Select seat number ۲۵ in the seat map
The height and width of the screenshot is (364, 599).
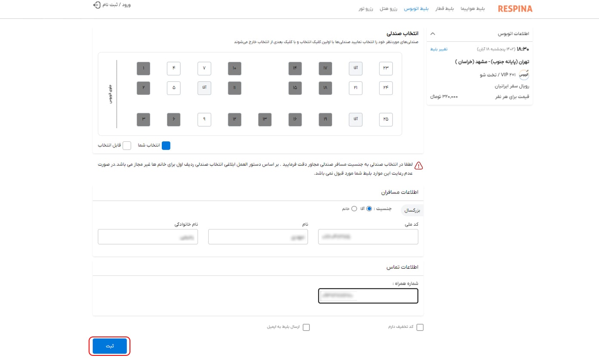[x=386, y=119]
